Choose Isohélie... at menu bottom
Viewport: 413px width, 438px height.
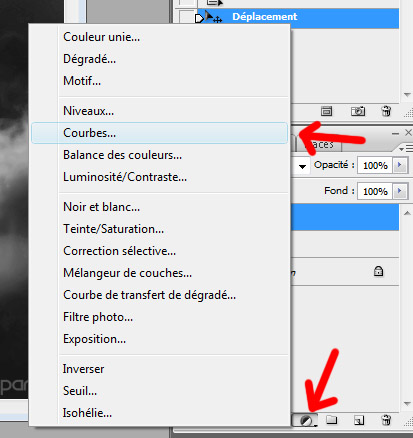point(87,413)
